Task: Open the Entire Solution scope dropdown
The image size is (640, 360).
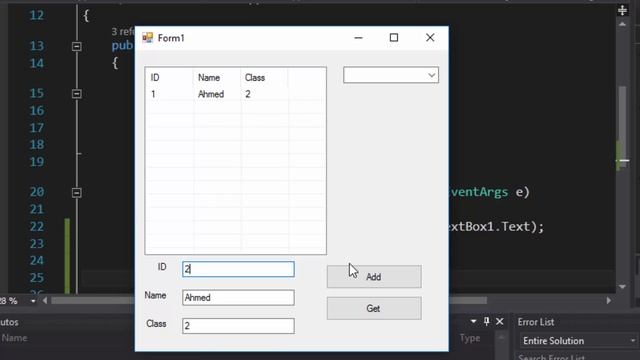Action: tap(578, 341)
